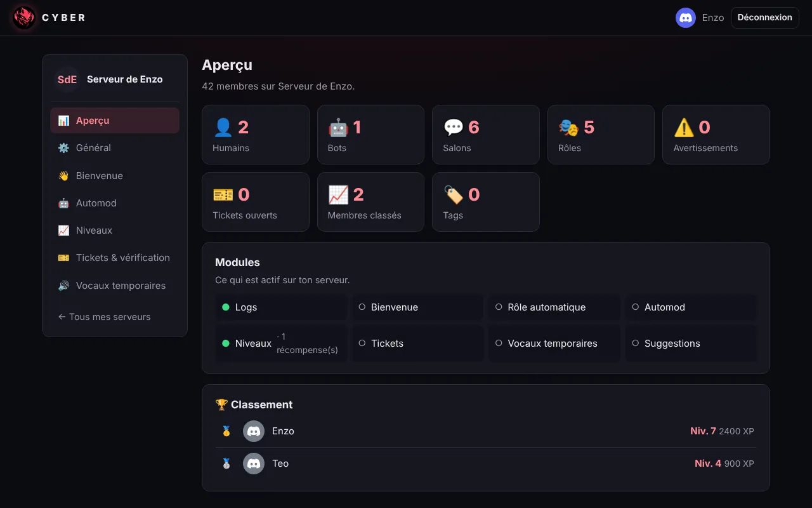This screenshot has height=508, width=812.
Task: Click the gold medal icon beside Enzo
Action: point(226,431)
